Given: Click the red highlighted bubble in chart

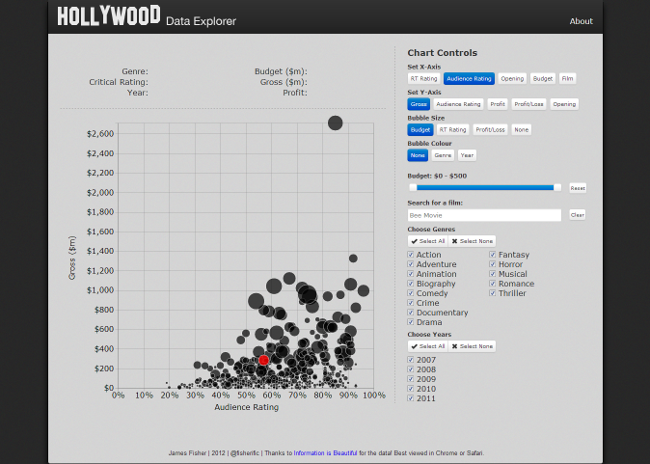Looking at the screenshot, I should (x=264, y=360).
